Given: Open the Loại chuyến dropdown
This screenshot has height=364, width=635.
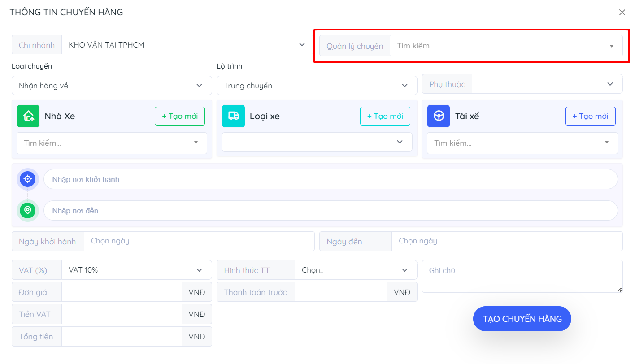Looking at the screenshot, I should 111,86.
